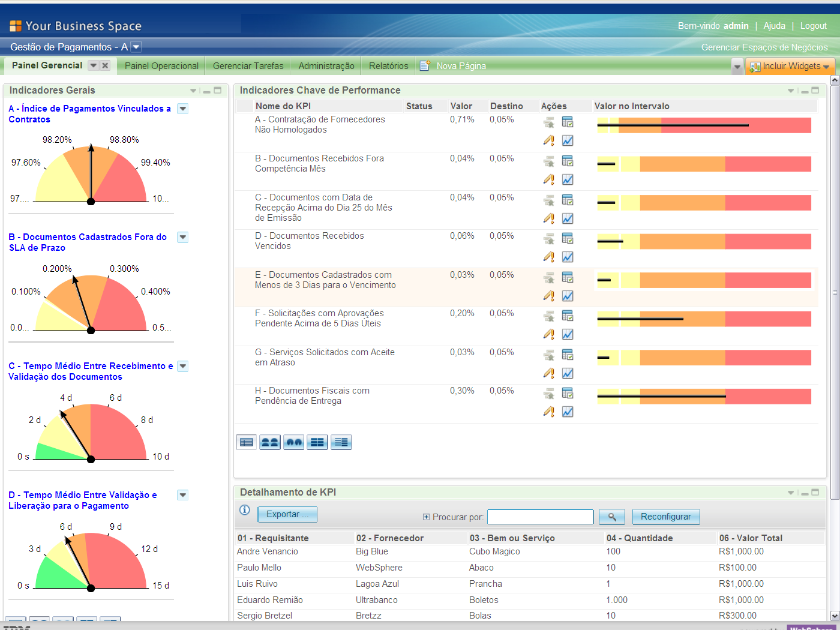Click table-check icon for KPI C row
The height and width of the screenshot is (630, 840).
coord(568,200)
